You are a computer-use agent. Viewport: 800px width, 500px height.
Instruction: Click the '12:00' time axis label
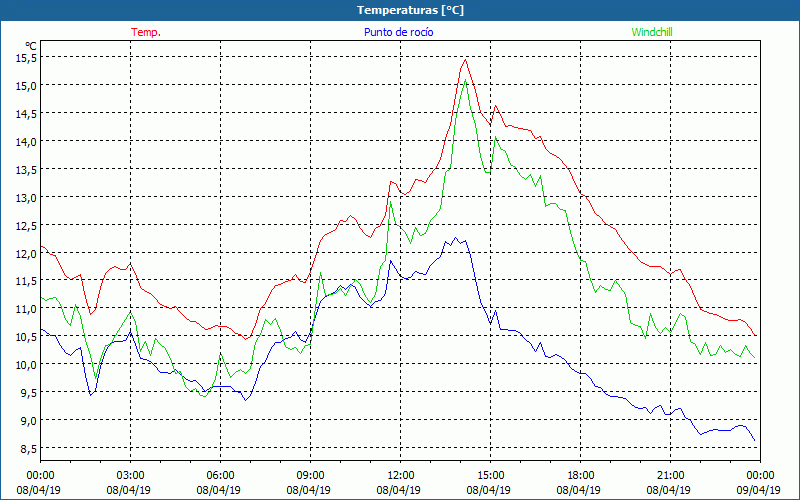401,476
